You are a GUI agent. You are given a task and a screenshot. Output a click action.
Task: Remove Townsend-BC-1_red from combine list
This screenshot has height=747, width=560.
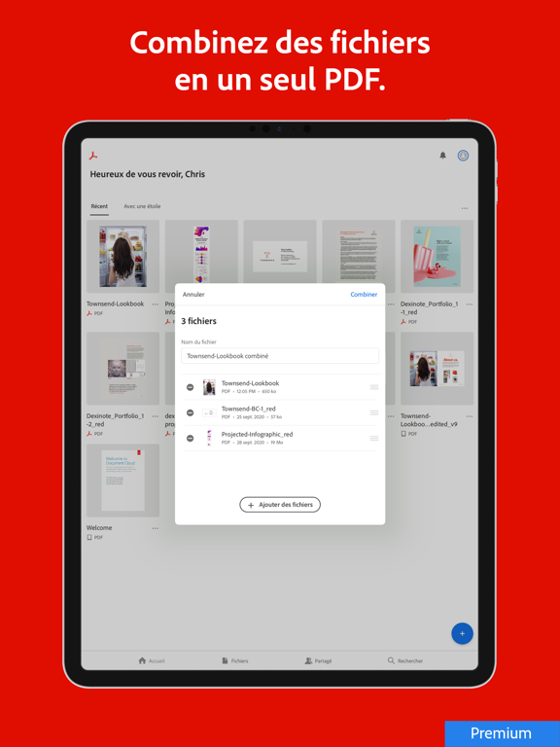click(x=190, y=412)
